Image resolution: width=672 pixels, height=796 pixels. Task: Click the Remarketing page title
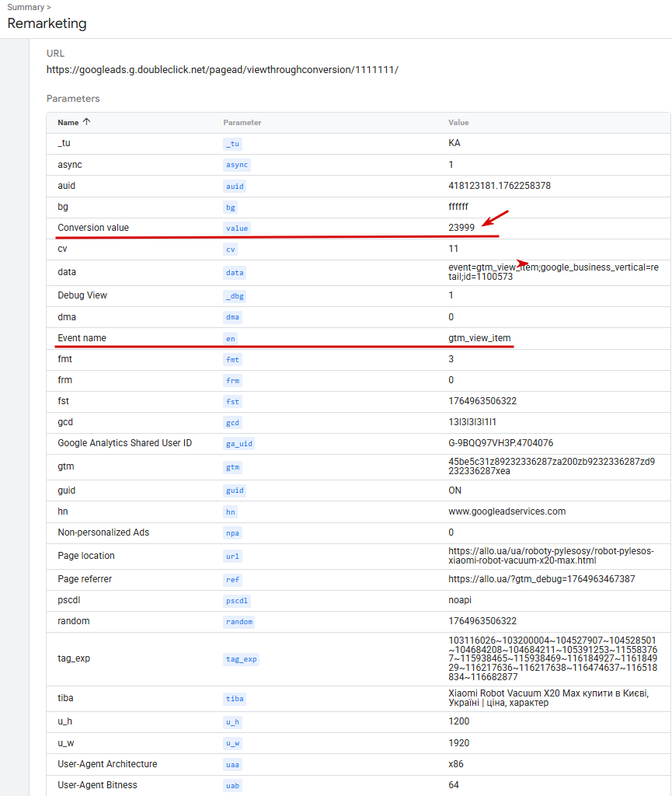(47, 23)
